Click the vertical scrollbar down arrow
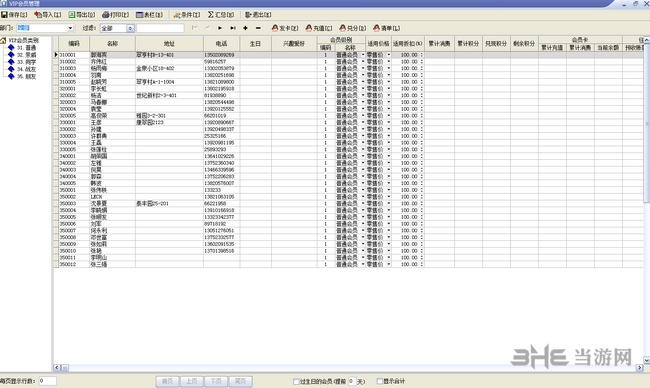Viewport: 650px width, 388px height. (647, 361)
